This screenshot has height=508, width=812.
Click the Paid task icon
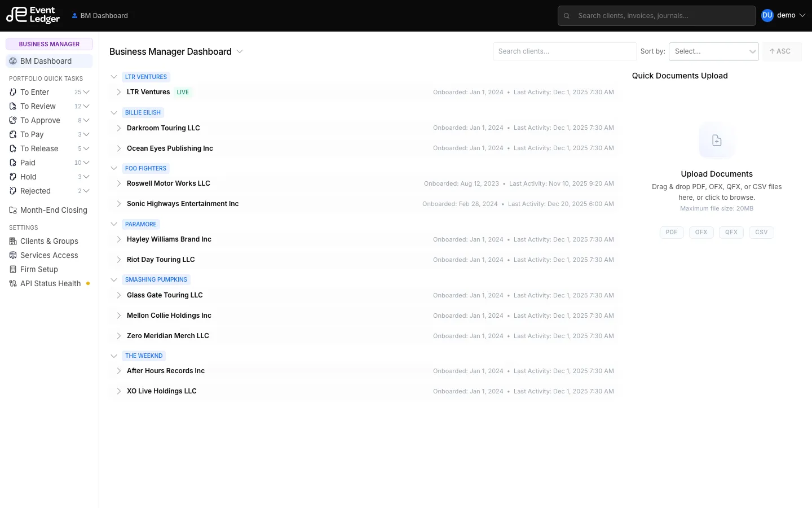click(13, 163)
